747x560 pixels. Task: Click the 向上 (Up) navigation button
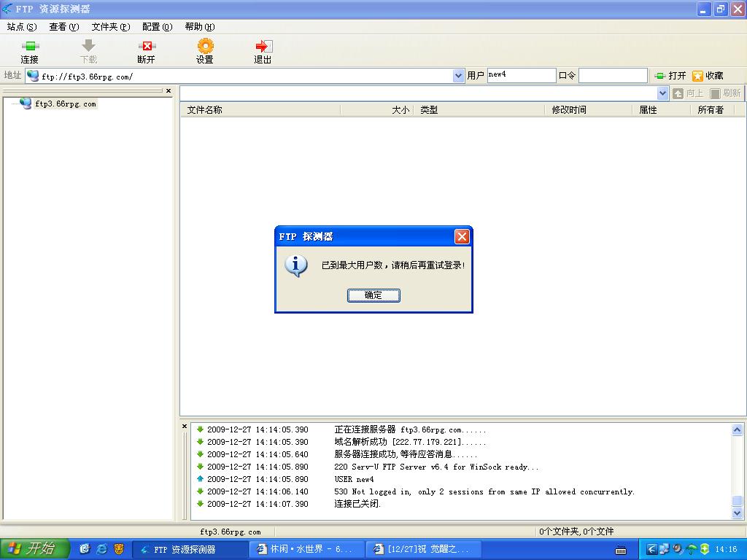[x=688, y=93]
